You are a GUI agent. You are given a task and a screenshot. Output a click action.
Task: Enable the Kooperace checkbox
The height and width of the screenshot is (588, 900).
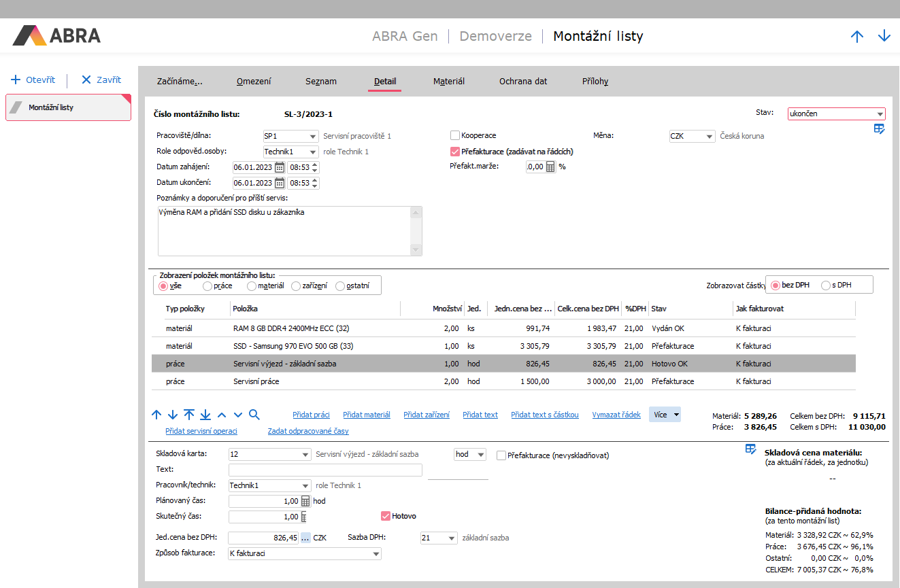click(455, 136)
